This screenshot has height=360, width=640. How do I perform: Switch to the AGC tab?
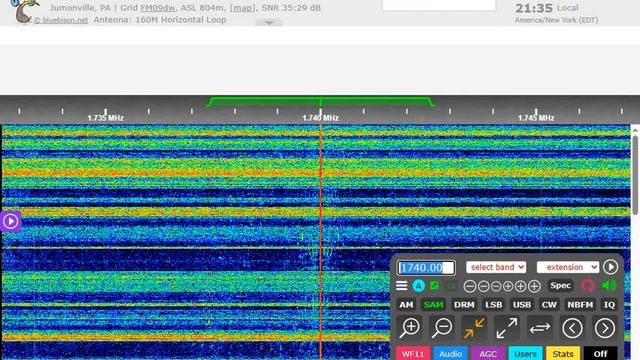point(488,353)
